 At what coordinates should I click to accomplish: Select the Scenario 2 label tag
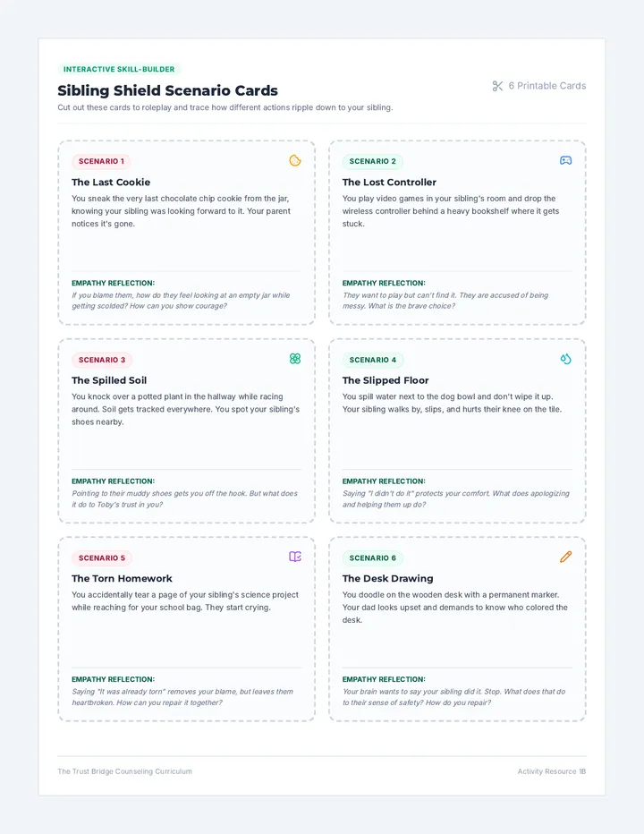point(373,161)
